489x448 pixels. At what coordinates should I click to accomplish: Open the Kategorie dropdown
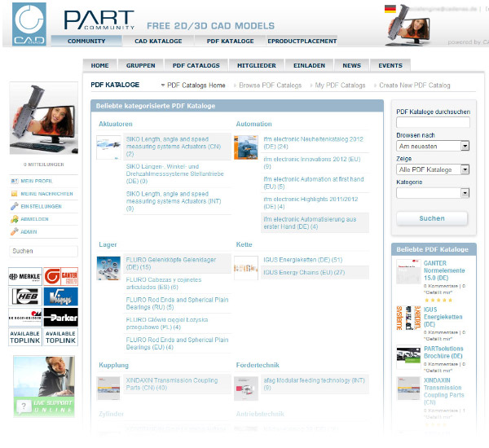click(433, 193)
